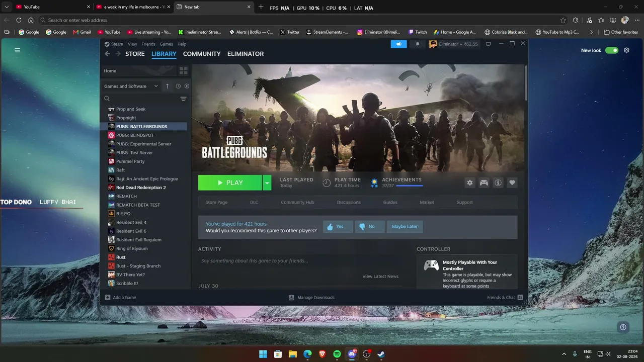Open Discord from the taskbar
644x362 pixels.
[352, 354]
